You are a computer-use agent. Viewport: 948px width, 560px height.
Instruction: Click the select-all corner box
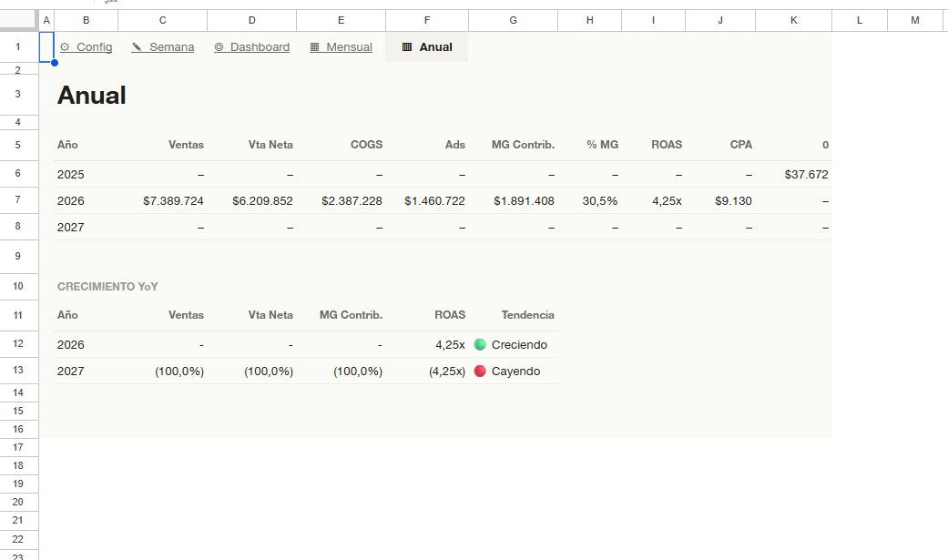click(18, 21)
